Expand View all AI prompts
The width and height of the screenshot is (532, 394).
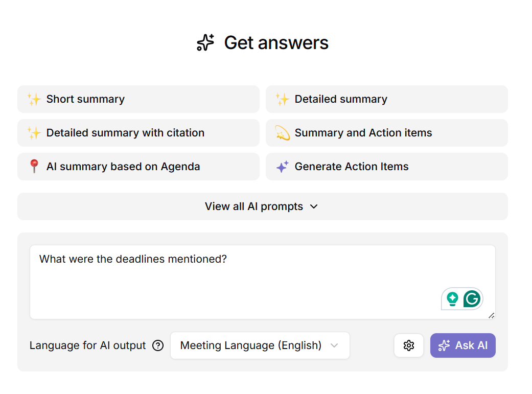click(x=254, y=206)
